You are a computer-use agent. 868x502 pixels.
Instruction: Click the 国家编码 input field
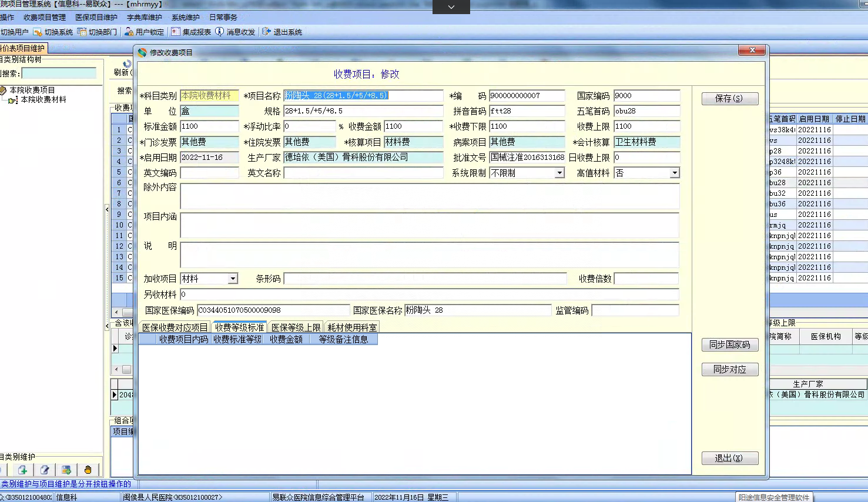pyautogui.click(x=646, y=95)
